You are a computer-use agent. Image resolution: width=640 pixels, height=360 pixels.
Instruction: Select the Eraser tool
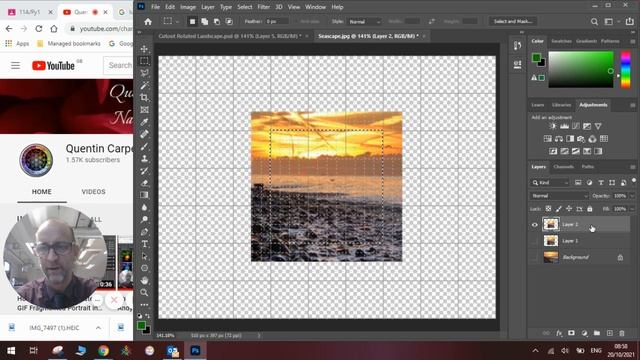point(144,183)
